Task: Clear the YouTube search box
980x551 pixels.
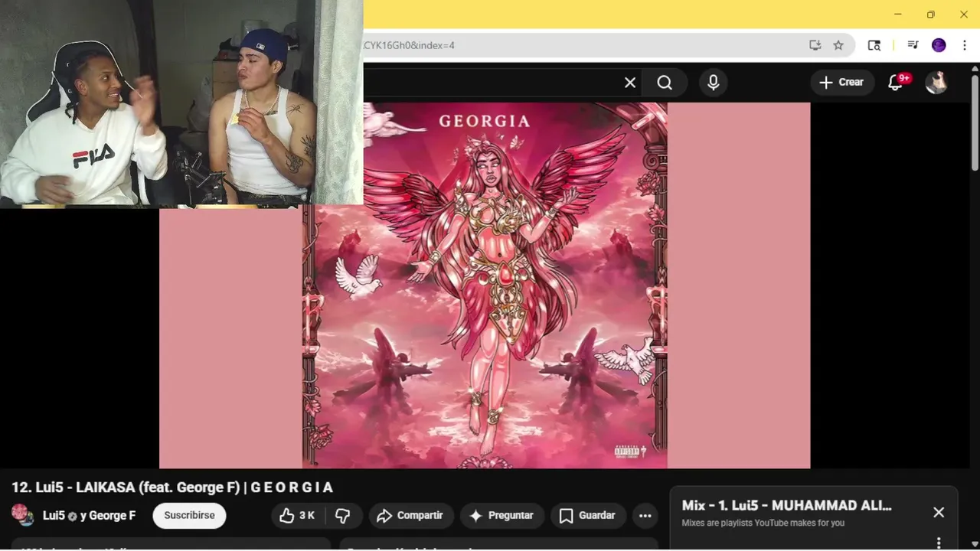Action: (630, 83)
